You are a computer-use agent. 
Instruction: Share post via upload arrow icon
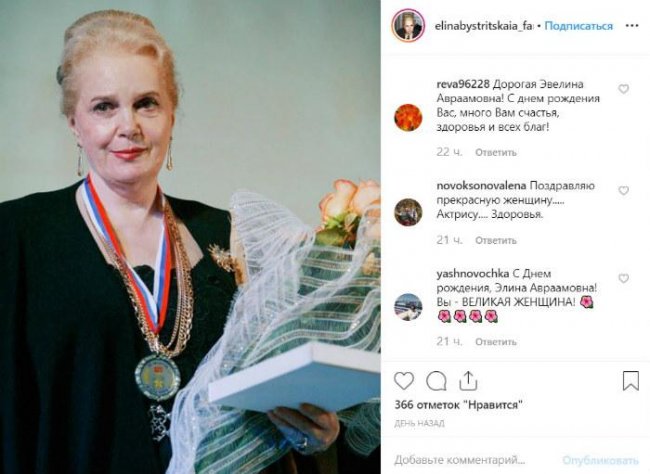click(468, 381)
